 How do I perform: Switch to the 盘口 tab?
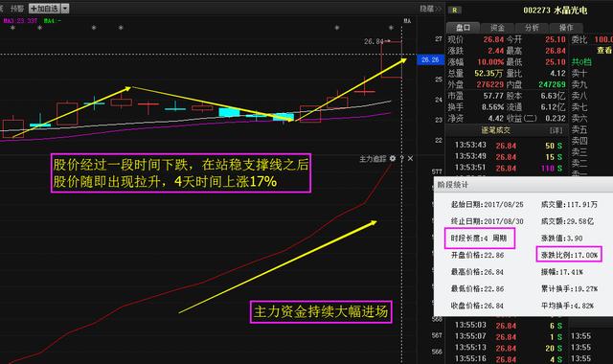tap(463, 28)
